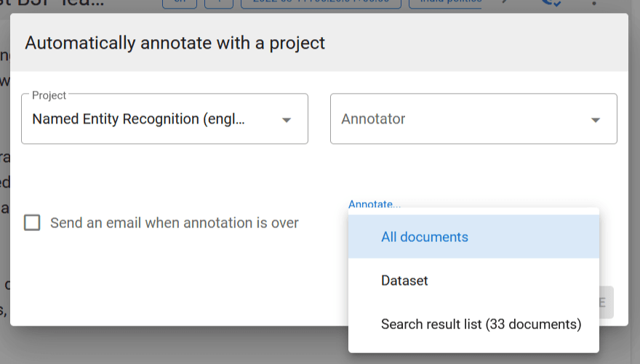Open the three-dot more options menu
640x364 pixels.
point(594,3)
